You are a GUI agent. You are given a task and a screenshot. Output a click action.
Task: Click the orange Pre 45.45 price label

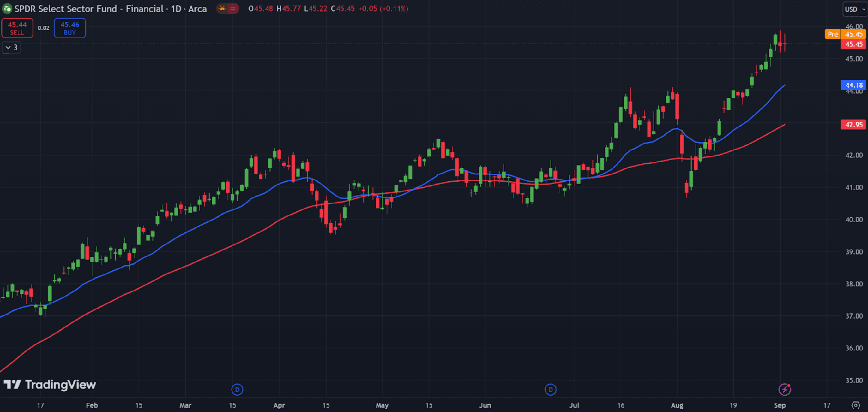click(x=845, y=34)
